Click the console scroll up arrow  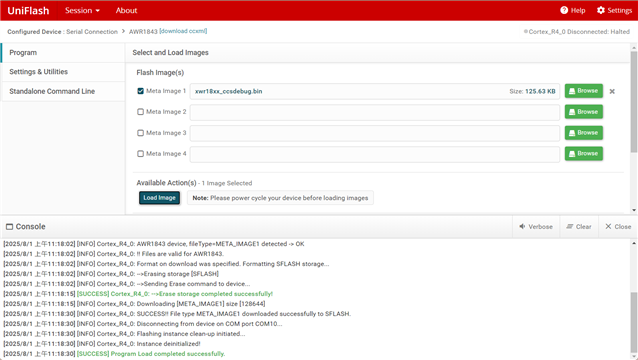634,243
